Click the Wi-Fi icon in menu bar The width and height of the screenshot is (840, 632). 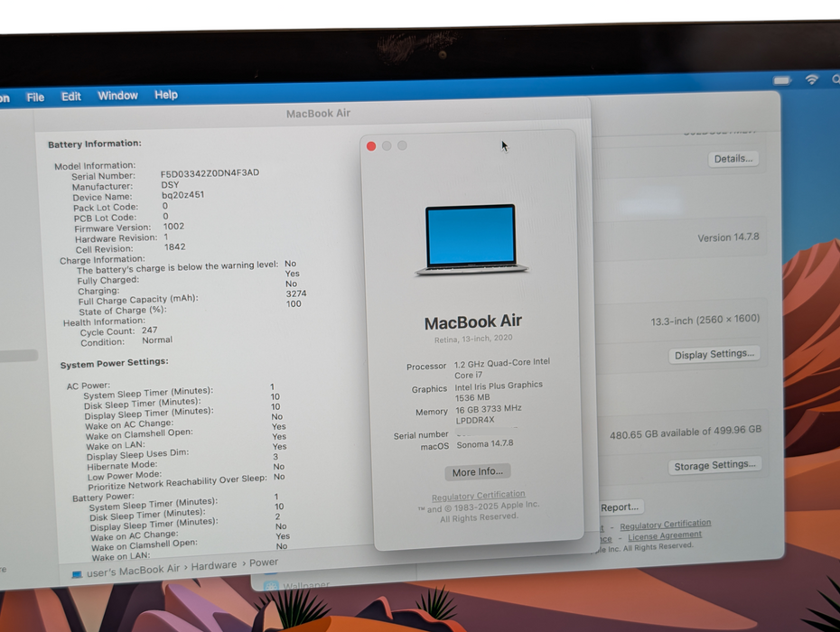812,79
